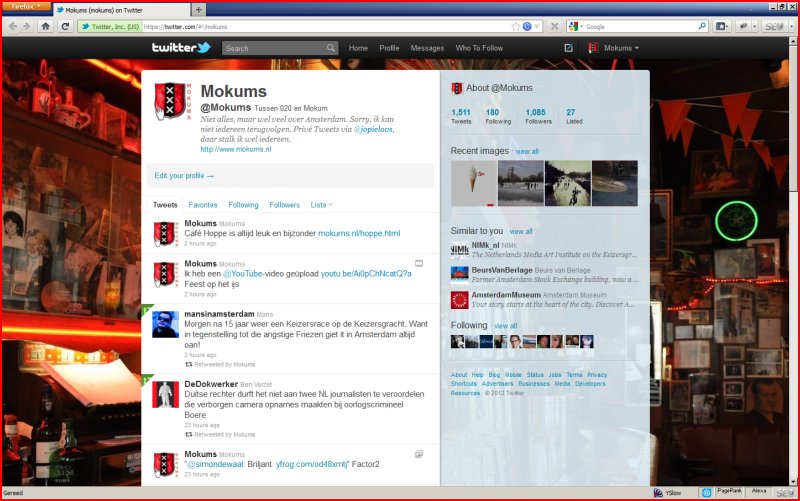Click the PageRank status bar item
Image resolution: width=800 pixels, height=501 pixels.
click(x=729, y=491)
